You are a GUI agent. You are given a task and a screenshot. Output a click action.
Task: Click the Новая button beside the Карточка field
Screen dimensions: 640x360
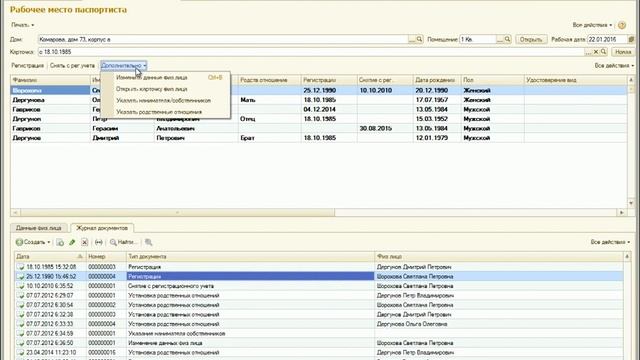coord(623,52)
